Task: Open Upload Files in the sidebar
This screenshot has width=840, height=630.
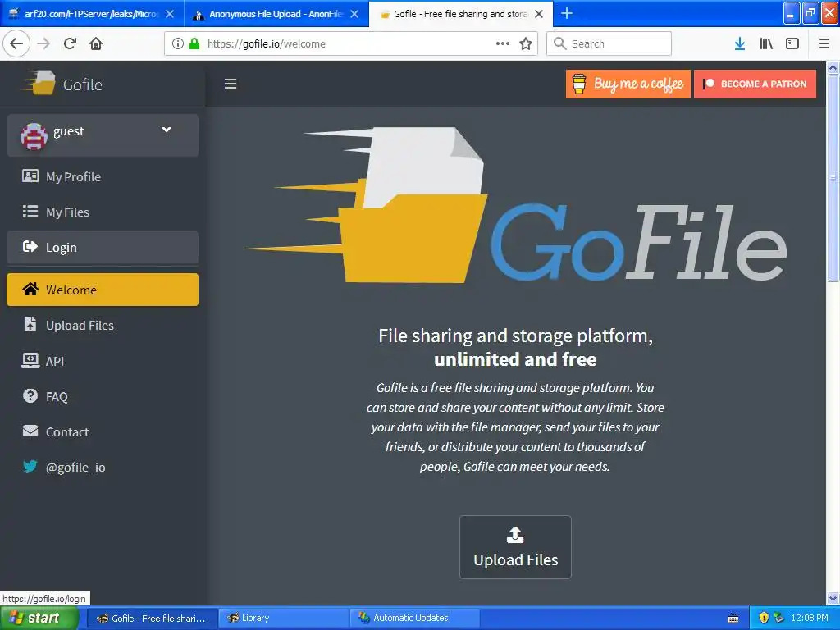Action: [103, 325]
